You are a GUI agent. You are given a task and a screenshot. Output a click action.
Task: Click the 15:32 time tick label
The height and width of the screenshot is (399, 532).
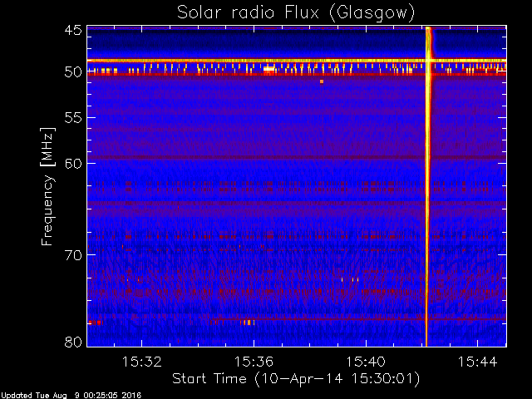(142, 362)
